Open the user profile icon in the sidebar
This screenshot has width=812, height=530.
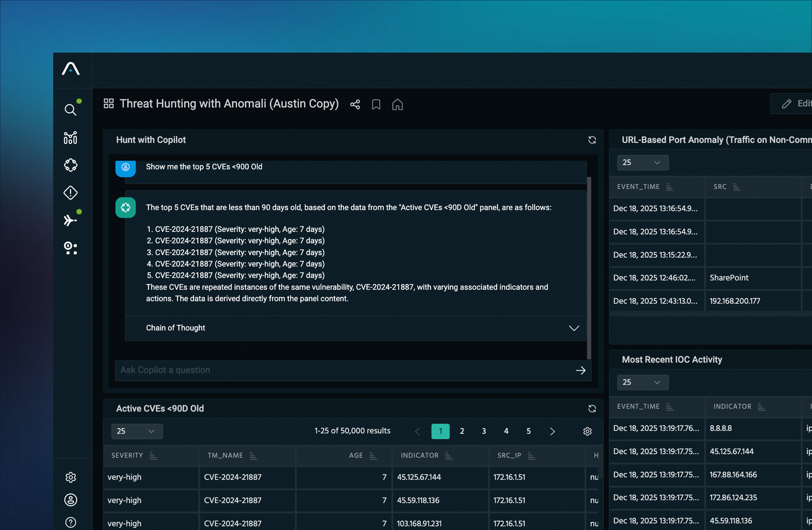70,500
